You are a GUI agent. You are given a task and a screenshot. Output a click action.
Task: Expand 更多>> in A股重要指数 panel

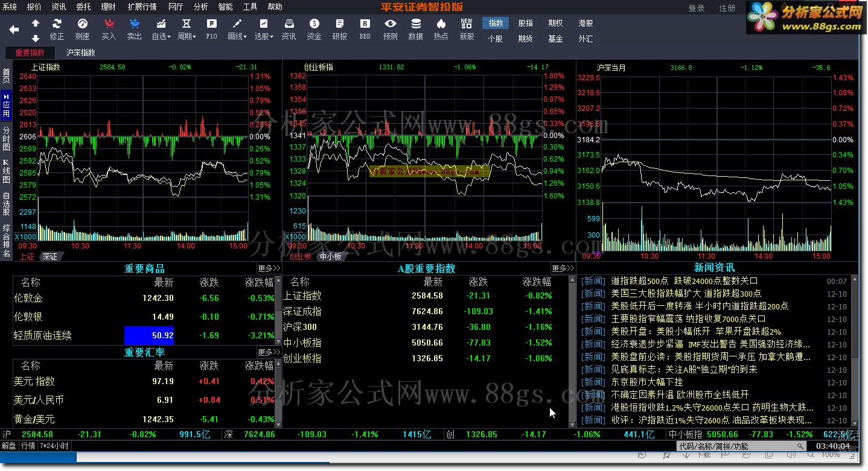(x=562, y=268)
